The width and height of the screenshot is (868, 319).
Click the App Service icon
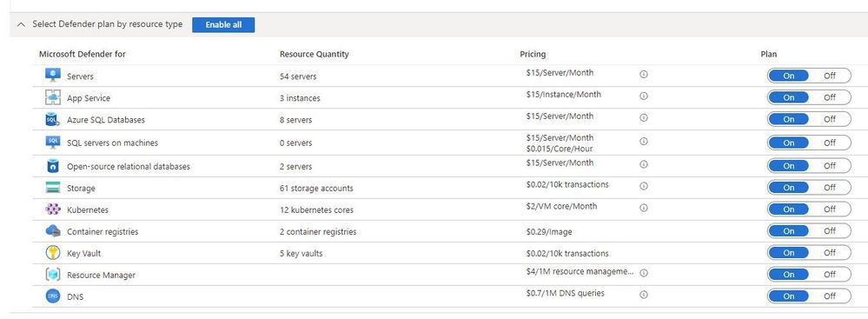point(53,97)
